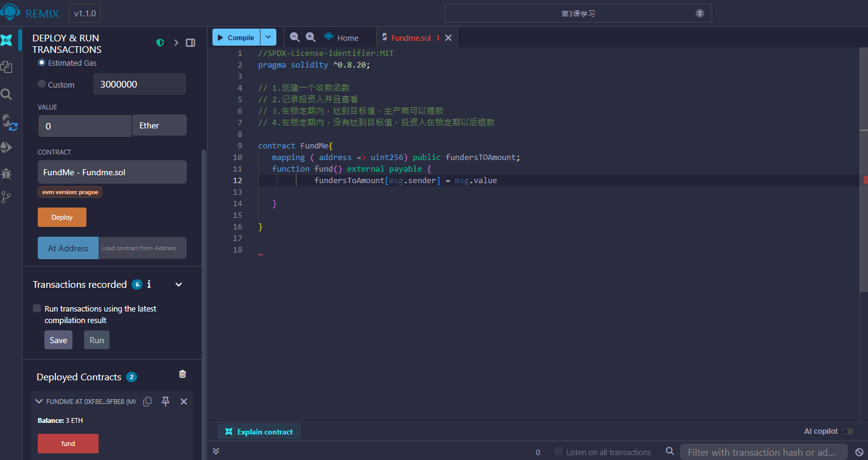
Task: Collapse the terminal with double chevron icon
Action: tap(216, 451)
